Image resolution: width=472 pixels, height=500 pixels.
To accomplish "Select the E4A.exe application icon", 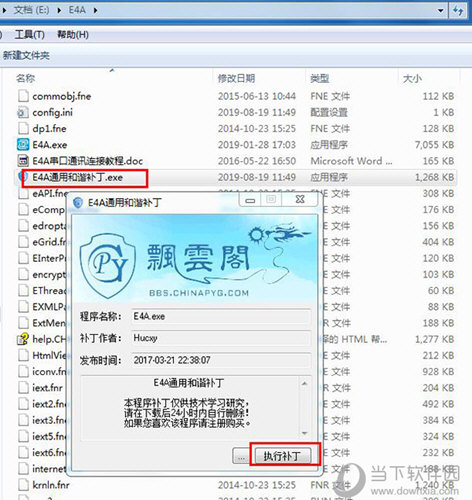I will pyautogui.click(x=23, y=145).
